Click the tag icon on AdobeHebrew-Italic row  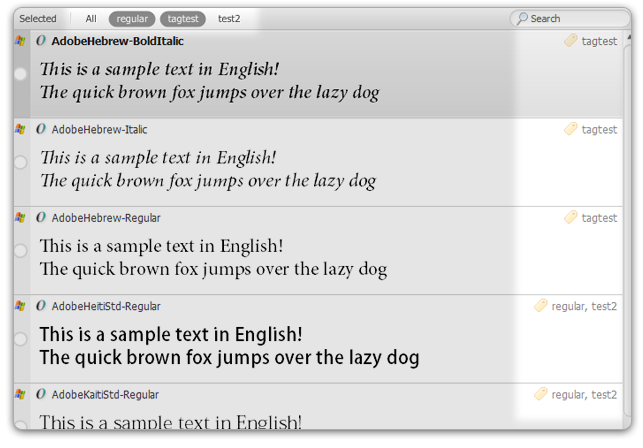click(570, 129)
